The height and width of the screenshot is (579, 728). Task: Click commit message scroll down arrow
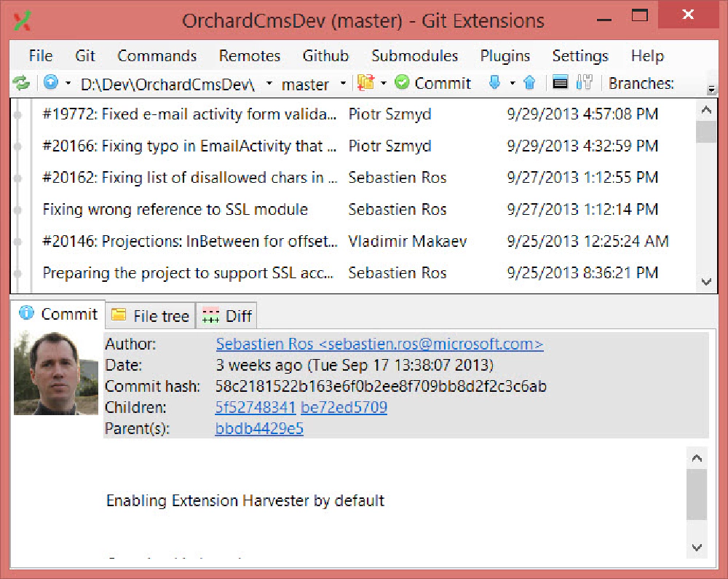[x=697, y=548]
